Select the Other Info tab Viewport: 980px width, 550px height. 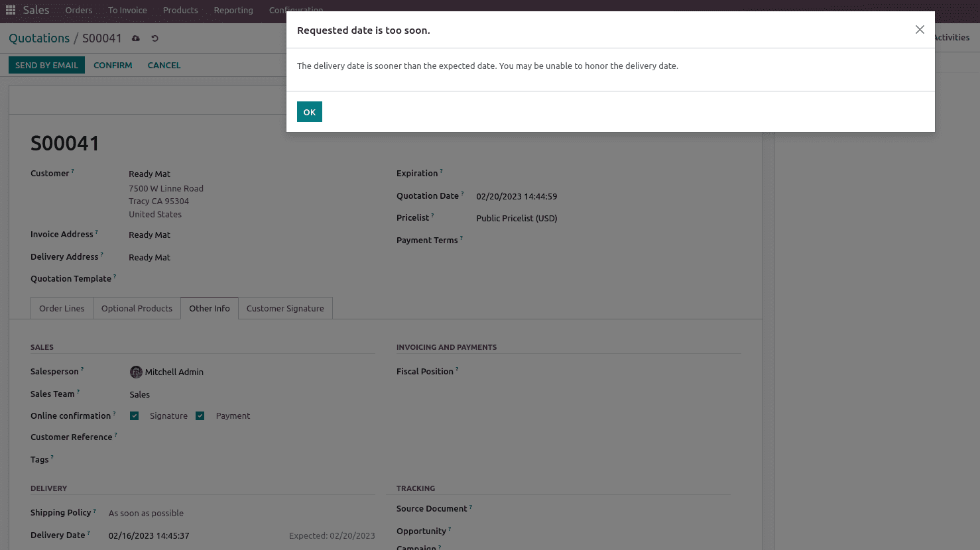click(210, 308)
